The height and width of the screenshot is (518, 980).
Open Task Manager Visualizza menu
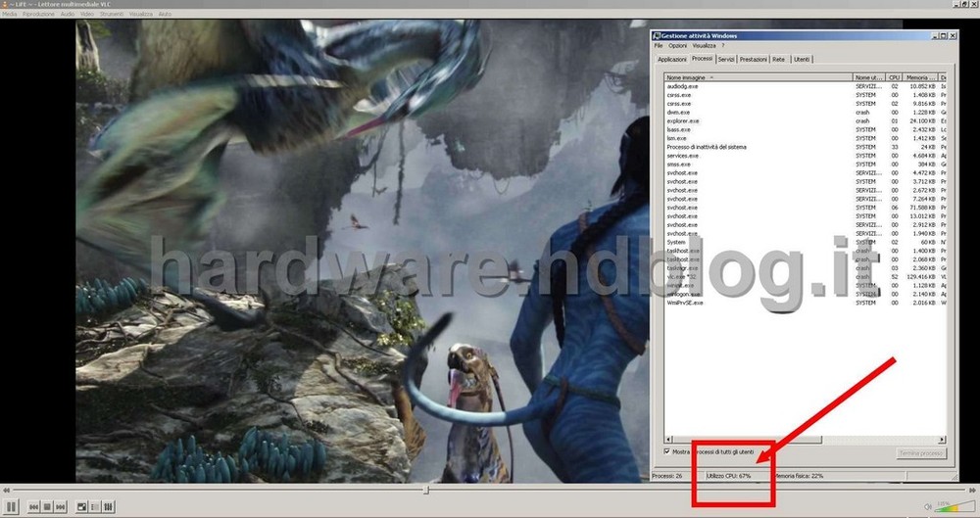704,46
